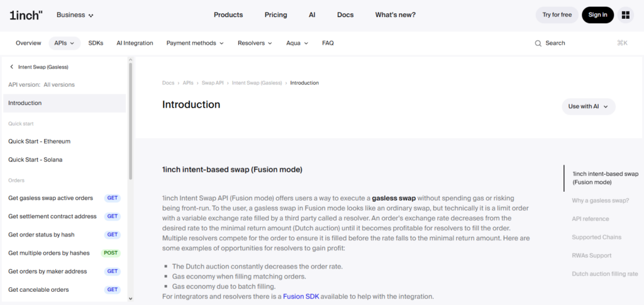
Task: Click the sidebar scrollbar thumb
Action: pos(131,121)
